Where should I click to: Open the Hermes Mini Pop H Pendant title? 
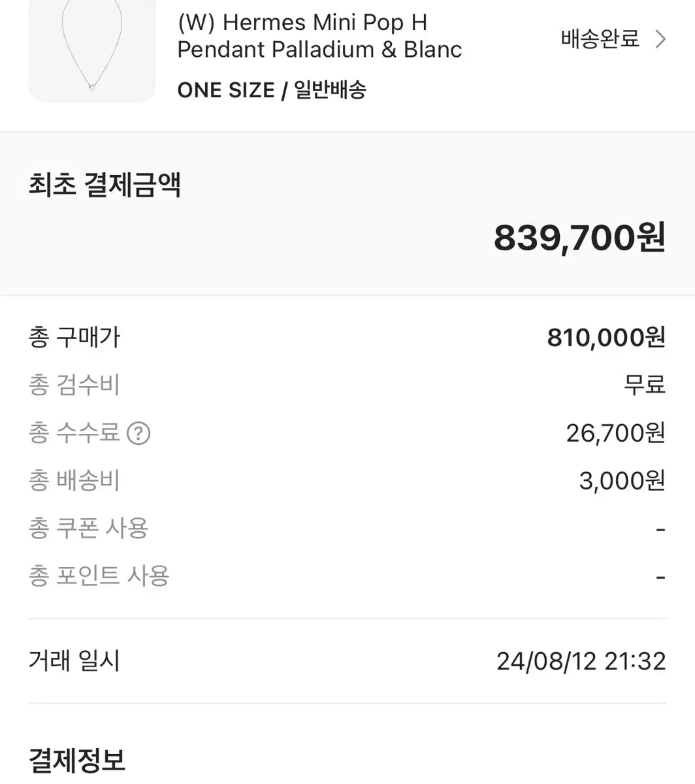coord(319,36)
